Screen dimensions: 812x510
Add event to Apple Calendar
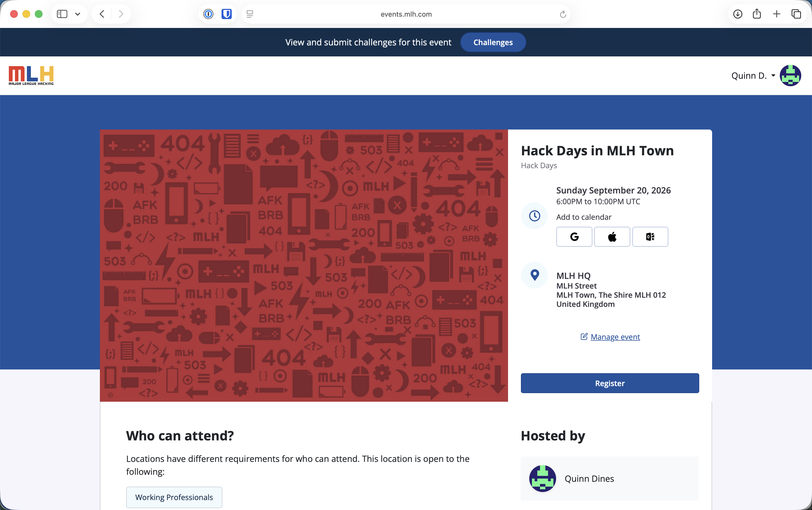612,237
